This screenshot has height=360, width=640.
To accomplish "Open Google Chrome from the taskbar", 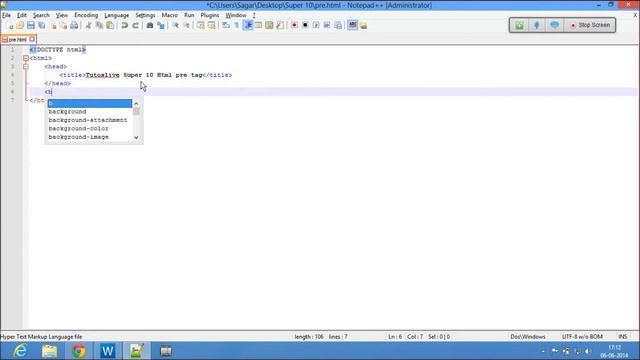I will 79,351.
